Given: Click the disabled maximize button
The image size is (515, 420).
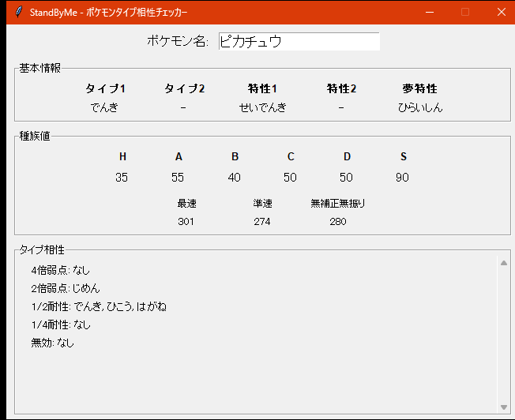Looking at the screenshot, I should tap(465, 12).
